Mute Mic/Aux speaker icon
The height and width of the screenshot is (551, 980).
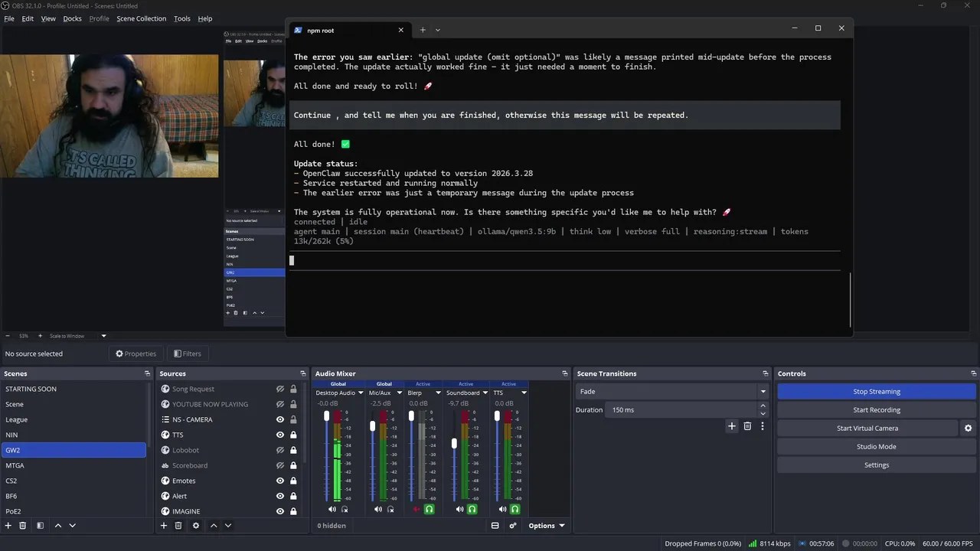(x=378, y=509)
